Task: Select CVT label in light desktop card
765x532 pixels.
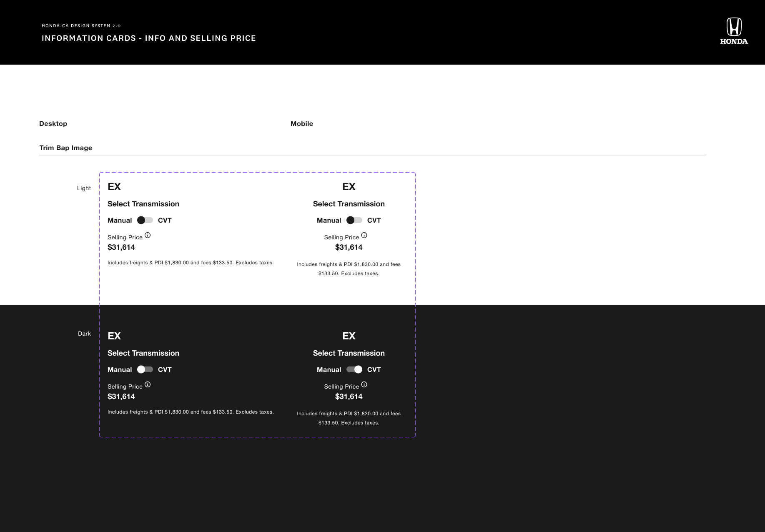Action: pos(165,221)
